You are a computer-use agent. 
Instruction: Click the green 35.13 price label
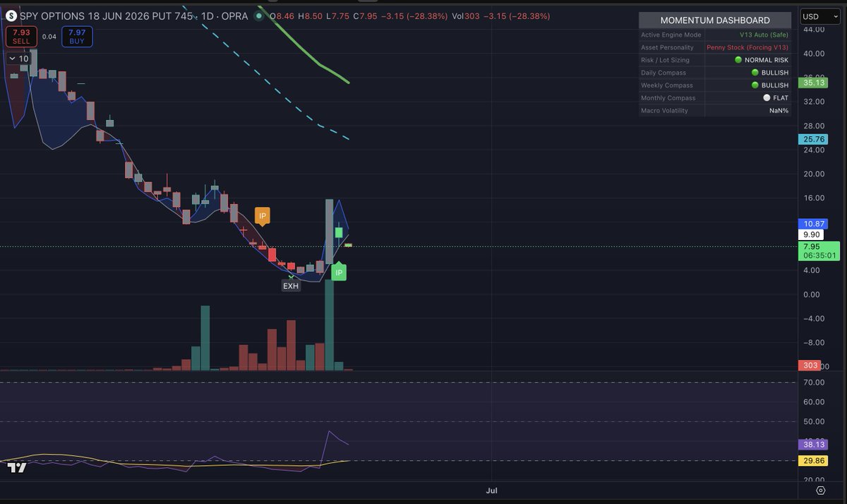[x=815, y=83]
